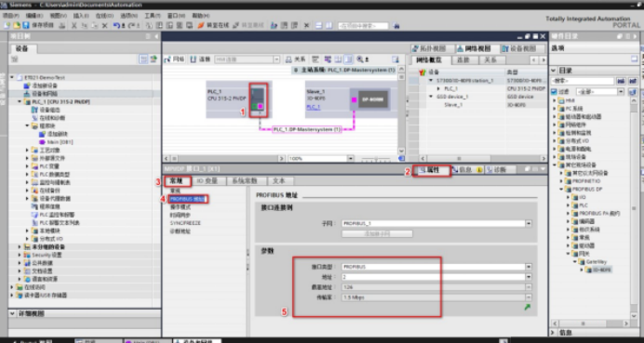Image resolution: width=644 pixels, height=343 pixels.
Task: Open the 系统常数 system constants tab
Action: coord(246,181)
